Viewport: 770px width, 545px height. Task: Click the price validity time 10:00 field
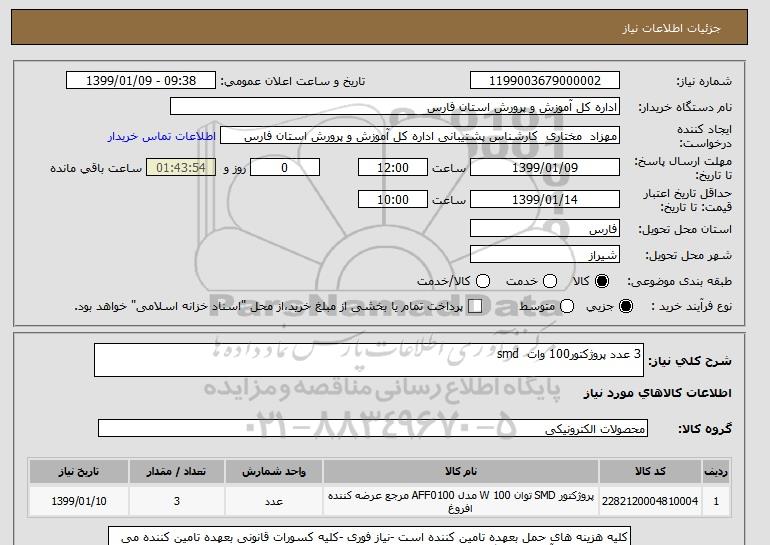[x=393, y=199]
